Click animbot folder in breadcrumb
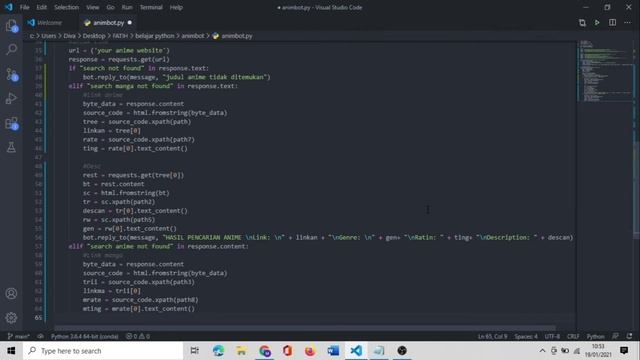640x360 pixels. (193, 36)
